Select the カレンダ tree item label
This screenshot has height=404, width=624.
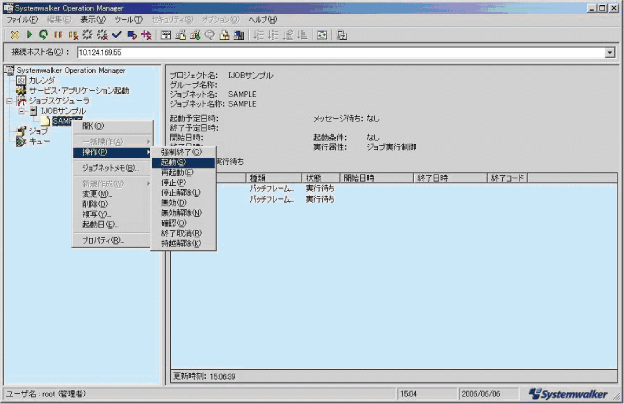pyautogui.click(x=42, y=80)
